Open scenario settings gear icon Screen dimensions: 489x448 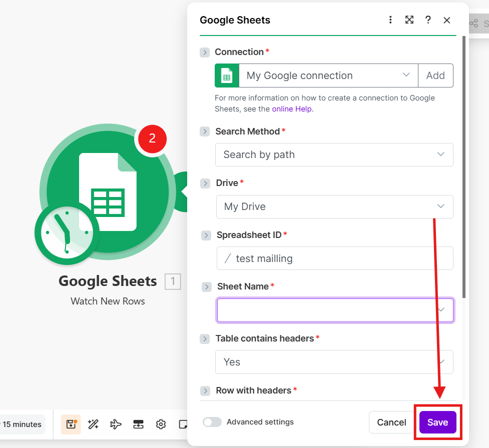coord(161,424)
